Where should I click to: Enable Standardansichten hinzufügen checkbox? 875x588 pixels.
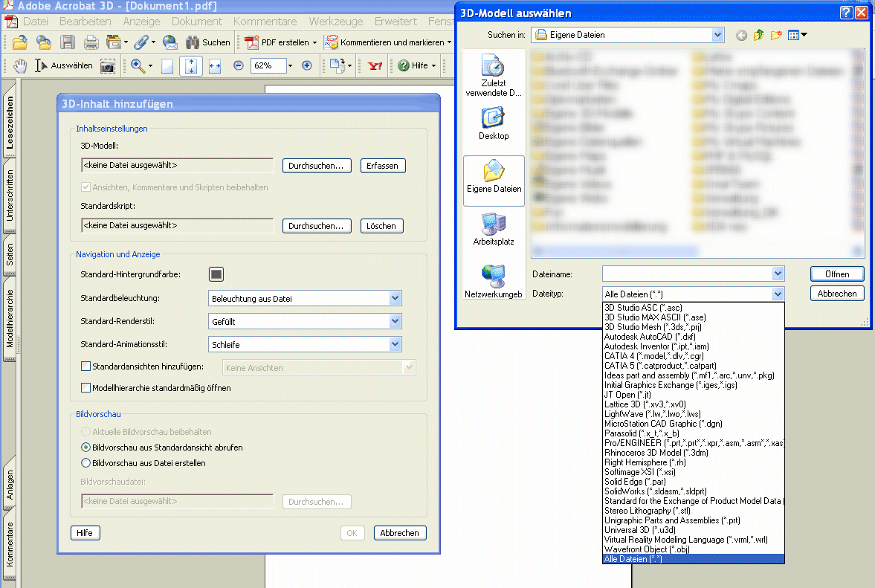click(86, 366)
